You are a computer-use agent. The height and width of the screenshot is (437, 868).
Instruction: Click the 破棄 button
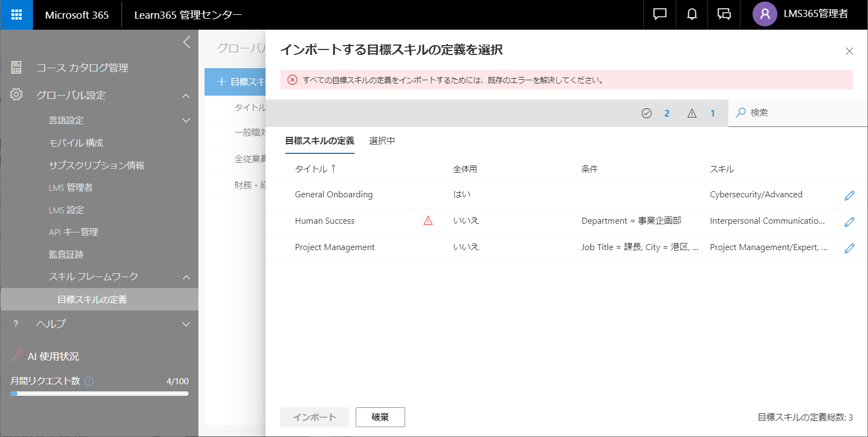(x=380, y=417)
